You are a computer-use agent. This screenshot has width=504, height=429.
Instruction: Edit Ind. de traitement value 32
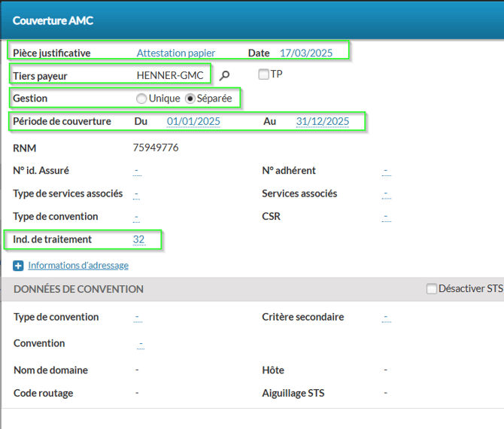click(x=138, y=239)
